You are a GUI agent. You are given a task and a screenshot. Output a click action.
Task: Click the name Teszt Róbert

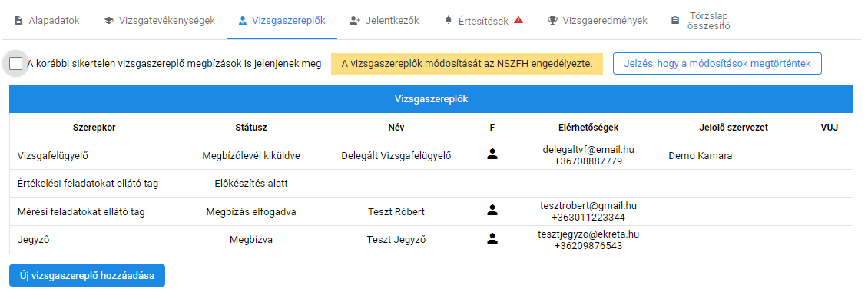(x=396, y=211)
